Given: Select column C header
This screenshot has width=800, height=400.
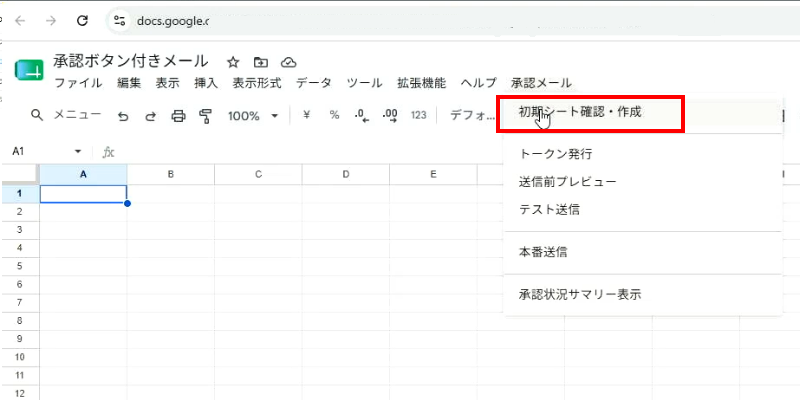Looking at the screenshot, I should [x=258, y=174].
